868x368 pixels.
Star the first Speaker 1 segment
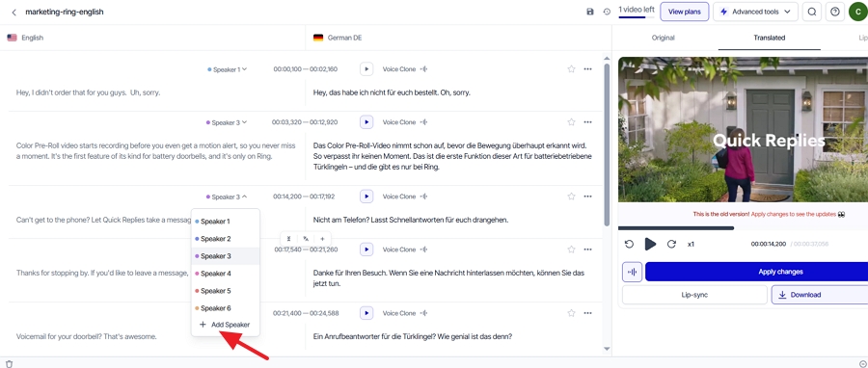tap(571, 69)
